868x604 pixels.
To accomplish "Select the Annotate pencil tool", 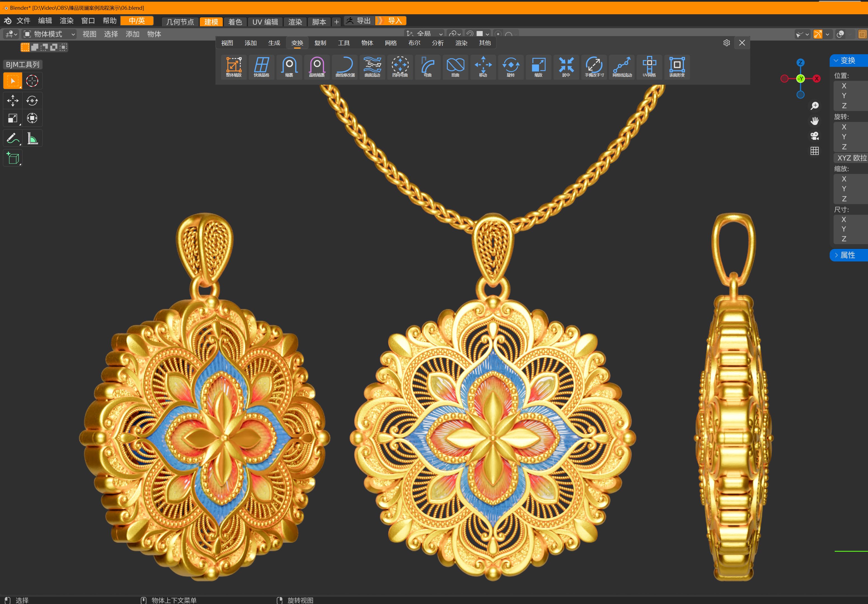I will click(x=13, y=139).
